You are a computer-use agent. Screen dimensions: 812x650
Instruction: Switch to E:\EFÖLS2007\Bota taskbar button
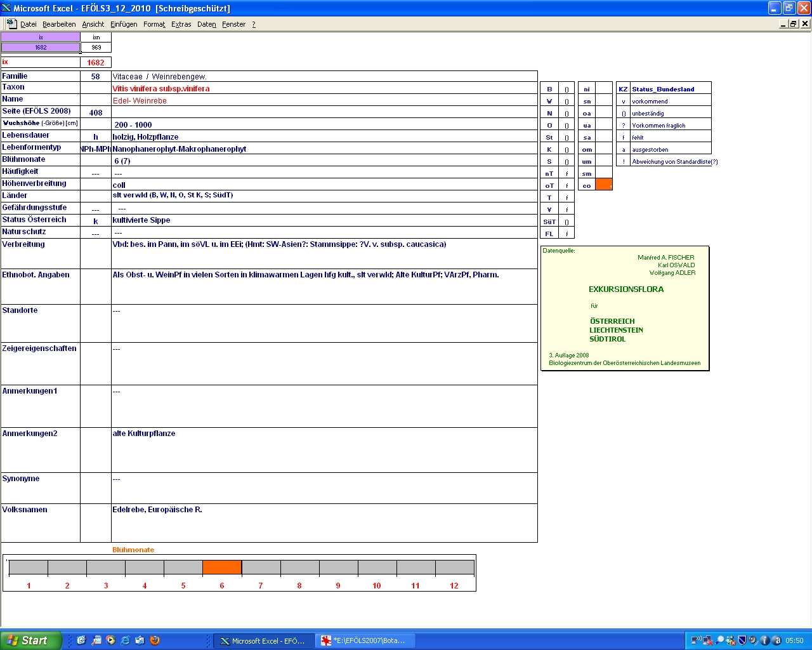coord(365,641)
